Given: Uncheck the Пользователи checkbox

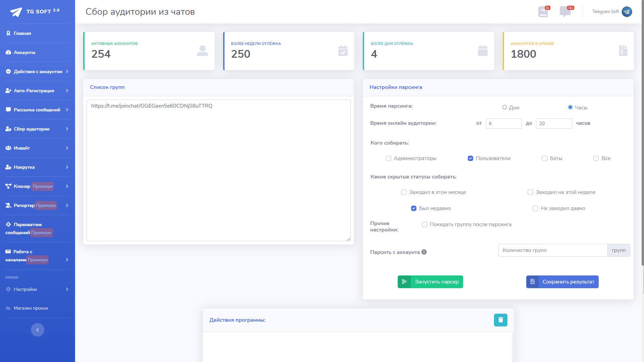Looking at the screenshot, I should 470,158.
